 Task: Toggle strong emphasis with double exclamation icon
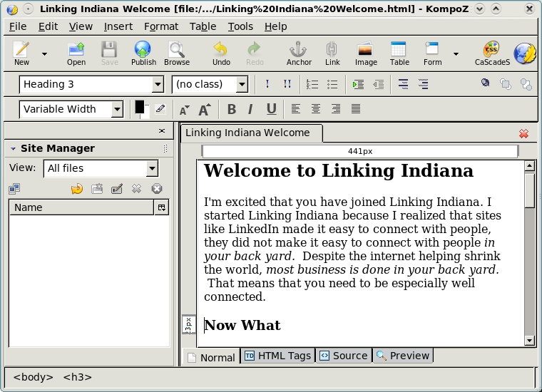287,84
